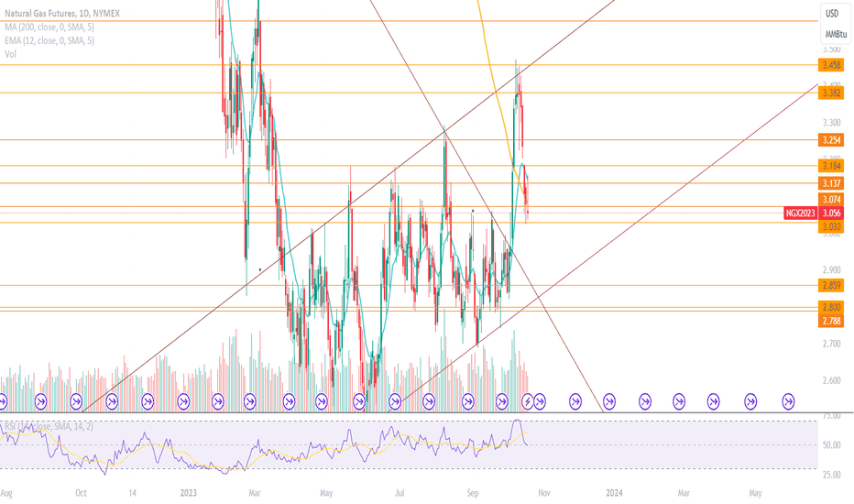
Task: Open the USD currency selector
Action: 832,14
